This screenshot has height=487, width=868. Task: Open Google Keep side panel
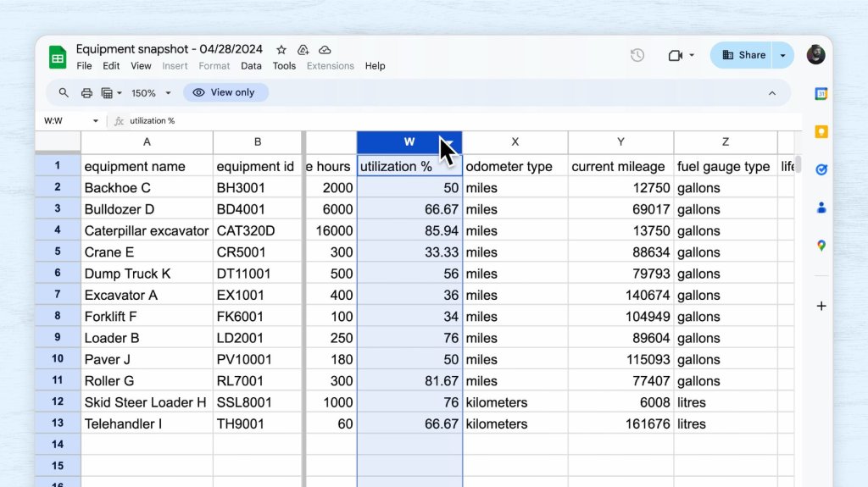(x=821, y=131)
